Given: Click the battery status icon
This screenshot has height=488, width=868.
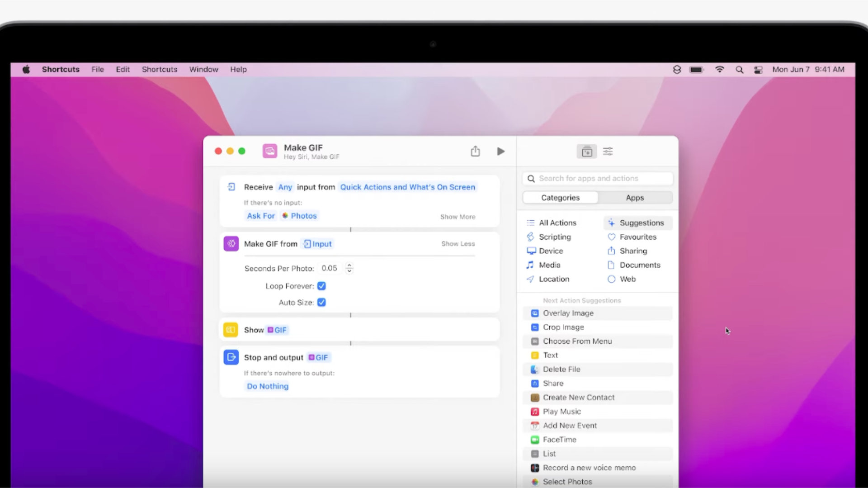Looking at the screenshot, I should click(x=697, y=70).
